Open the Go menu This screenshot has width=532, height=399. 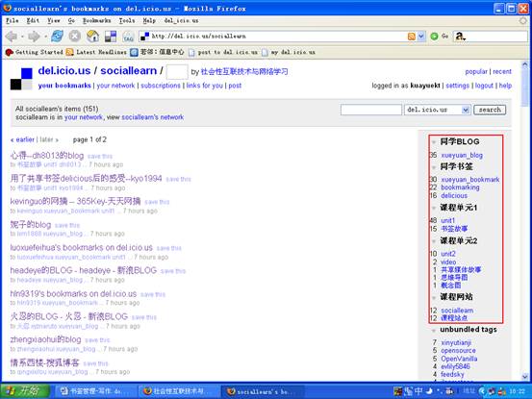coord(71,21)
